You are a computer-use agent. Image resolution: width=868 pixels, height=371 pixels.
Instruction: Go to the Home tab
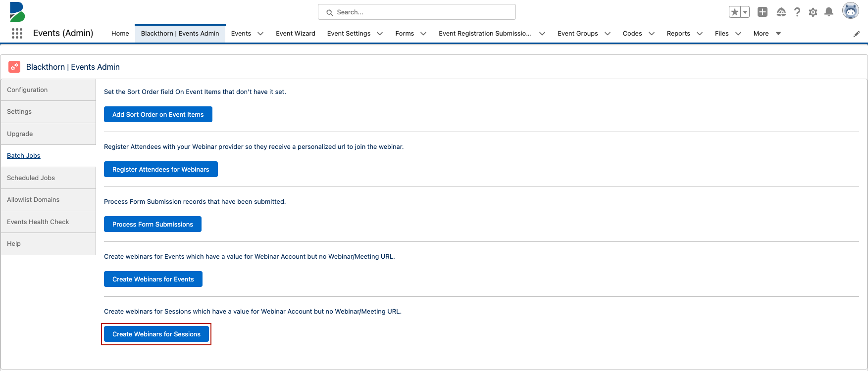120,33
